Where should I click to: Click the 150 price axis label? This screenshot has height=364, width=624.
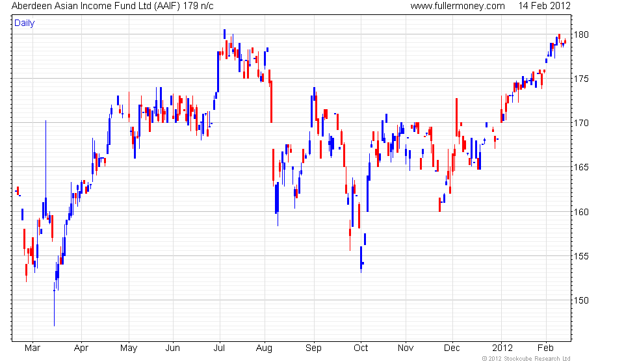(x=580, y=300)
